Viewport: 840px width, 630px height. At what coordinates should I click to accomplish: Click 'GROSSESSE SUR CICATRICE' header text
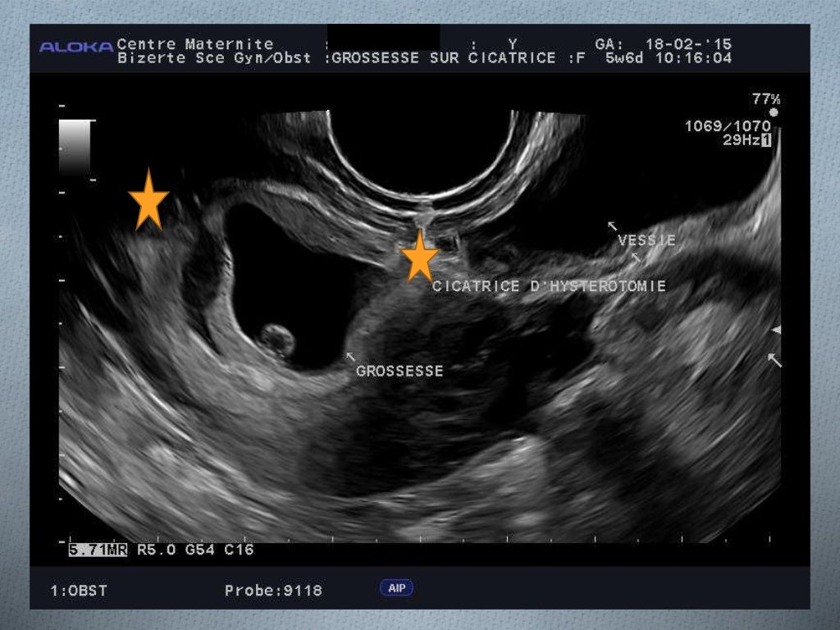tap(444, 58)
